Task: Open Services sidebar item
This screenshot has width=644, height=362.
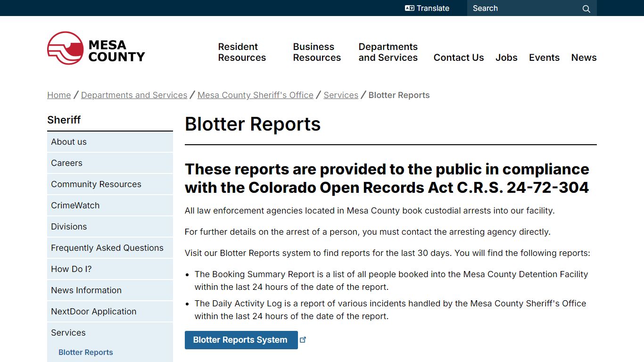Action: pyautogui.click(x=110, y=332)
